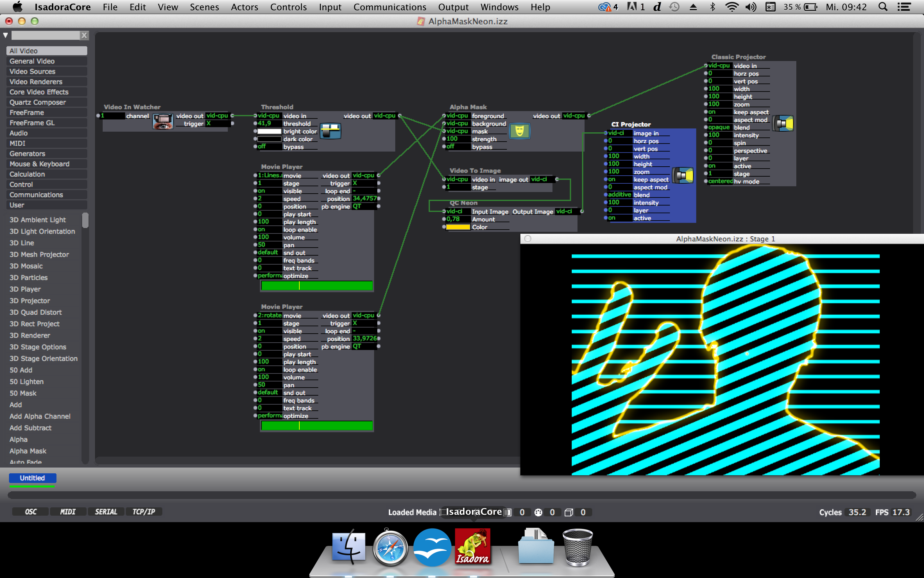Select first Movie Player movie 1:Lines value
924x578 pixels.
pos(269,175)
